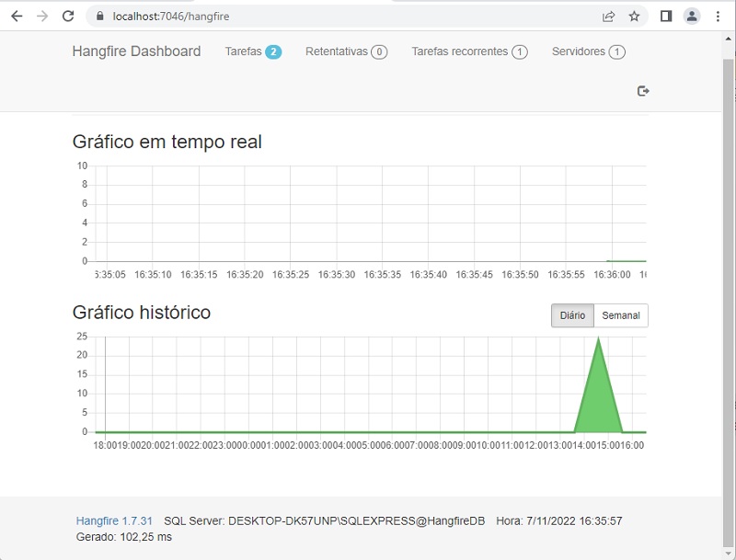Viewport: 736px width, 560px height.
Task: Click the scrollbar up arrow
Action: (729, 39)
